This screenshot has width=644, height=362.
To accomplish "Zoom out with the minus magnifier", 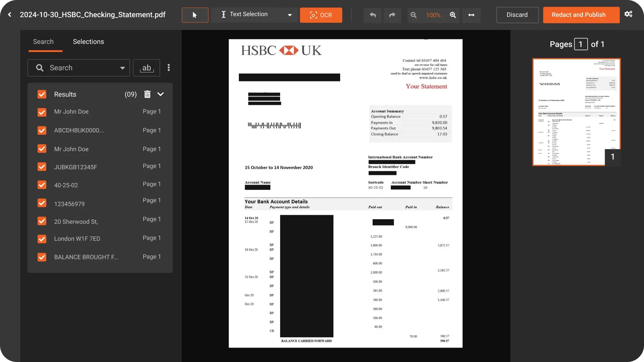I will (x=414, y=15).
